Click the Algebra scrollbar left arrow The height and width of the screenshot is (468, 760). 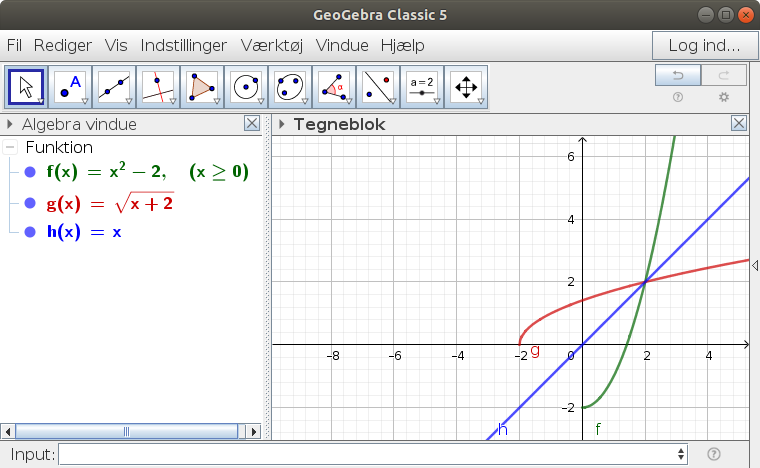click(x=8, y=431)
